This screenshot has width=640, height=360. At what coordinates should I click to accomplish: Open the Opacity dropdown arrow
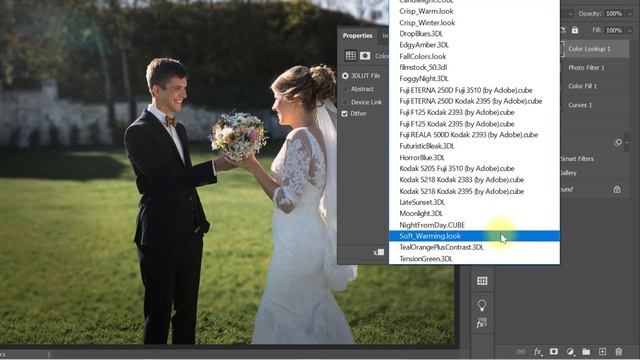pyautogui.click(x=630, y=13)
